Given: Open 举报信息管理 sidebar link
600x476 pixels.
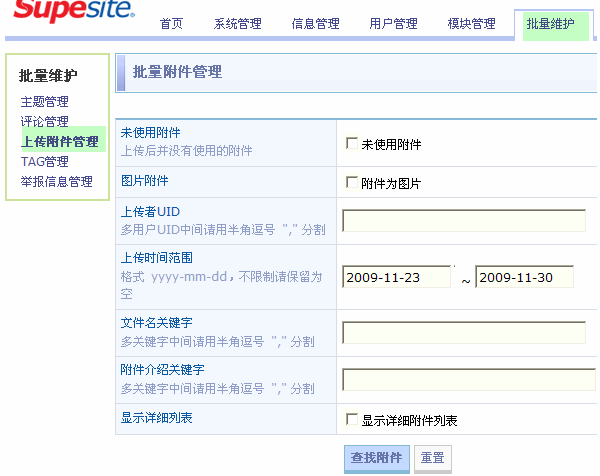Looking at the screenshot, I should point(57,182).
